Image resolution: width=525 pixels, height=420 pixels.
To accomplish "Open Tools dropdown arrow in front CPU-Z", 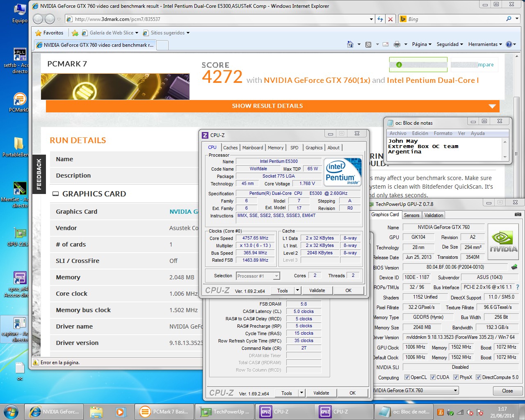I will point(298,290).
